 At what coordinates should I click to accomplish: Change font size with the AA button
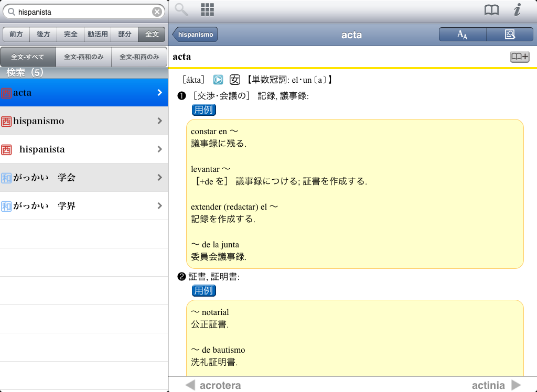(x=463, y=35)
